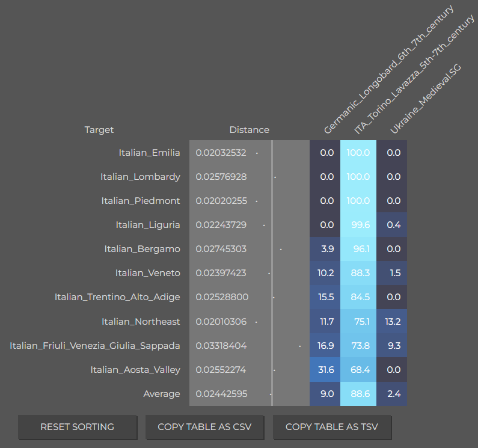Image resolution: width=478 pixels, height=448 pixels.
Task: Click Italian_Aosta_Valley's 31.6 Longobard cell
Action: coord(325,370)
